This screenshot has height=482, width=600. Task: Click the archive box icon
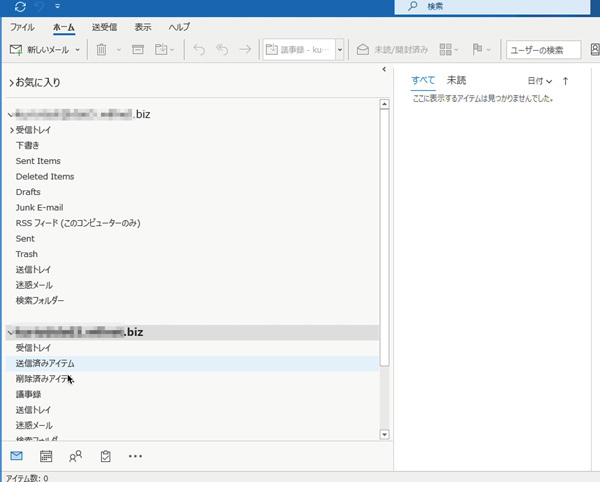click(x=138, y=49)
